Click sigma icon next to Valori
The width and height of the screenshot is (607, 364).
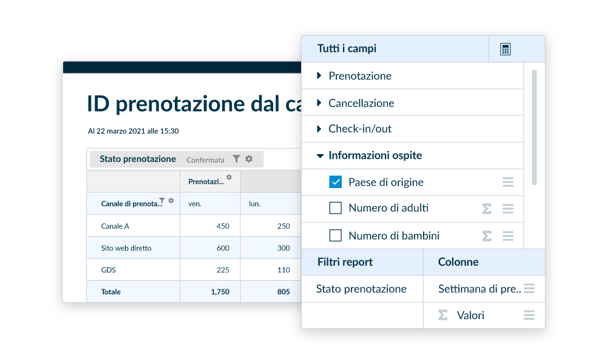(443, 315)
